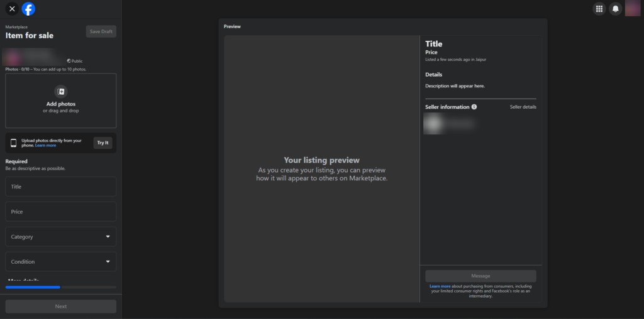Click the Next button

[60, 306]
